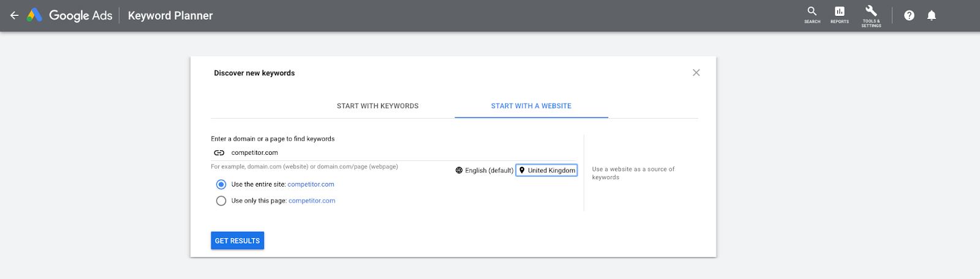The width and height of the screenshot is (980, 279).
Task: Click the Get Results button
Action: pos(238,240)
